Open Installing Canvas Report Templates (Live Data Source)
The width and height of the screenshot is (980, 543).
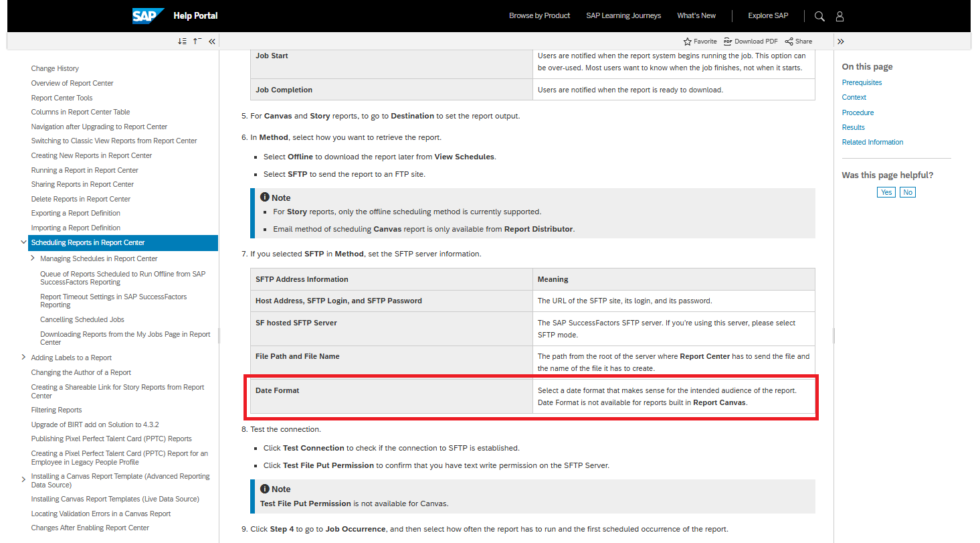click(115, 499)
